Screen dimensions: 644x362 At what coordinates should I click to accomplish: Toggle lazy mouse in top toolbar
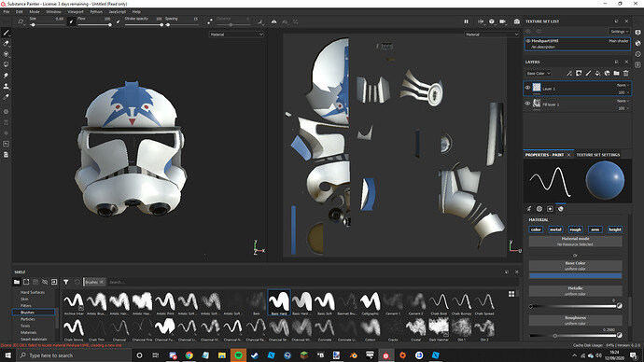(210, 21)
